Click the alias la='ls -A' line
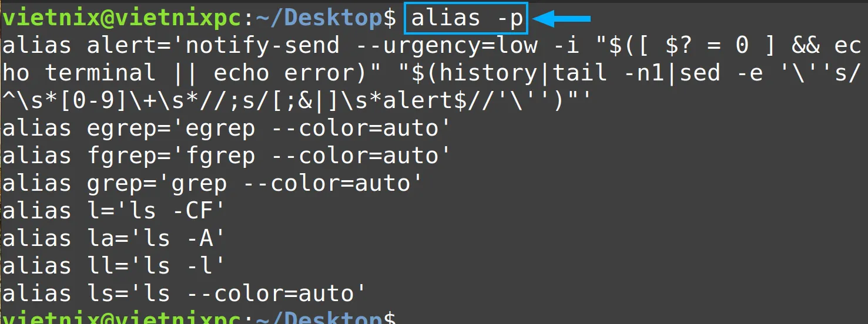 pyautogui.click(x=114, y=238)
